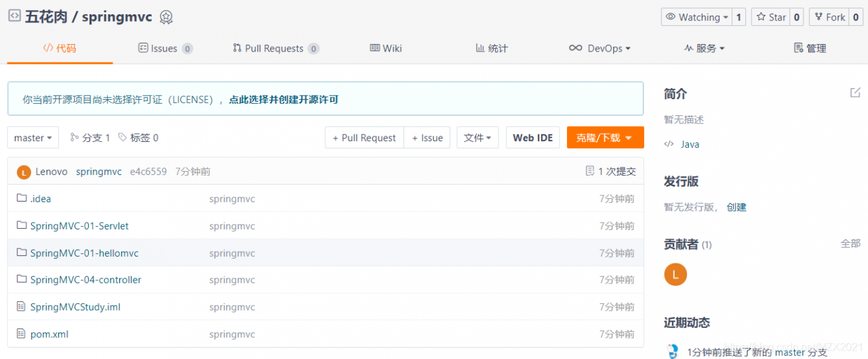
Task: Switch to the Wiki tab
Action: point(386,48)
